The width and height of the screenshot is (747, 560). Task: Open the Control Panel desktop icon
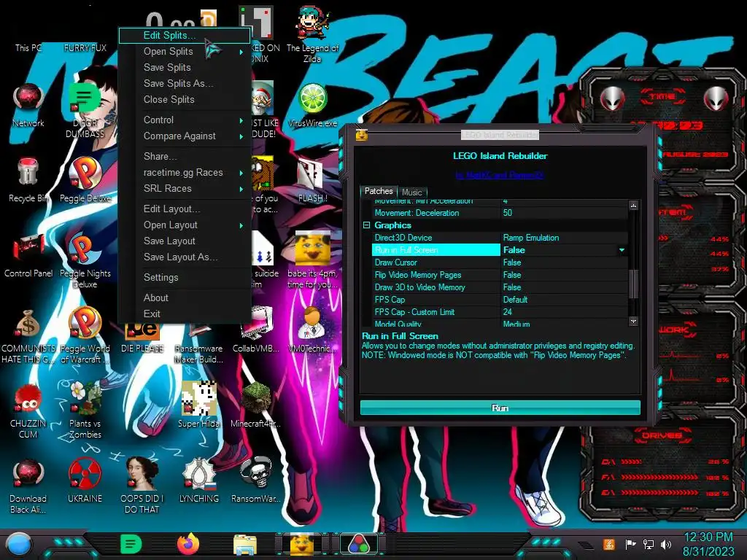click(x=28, y=255)
